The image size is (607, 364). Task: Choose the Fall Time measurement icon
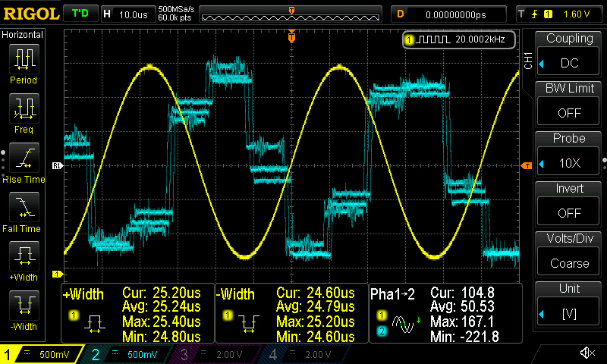24,206
